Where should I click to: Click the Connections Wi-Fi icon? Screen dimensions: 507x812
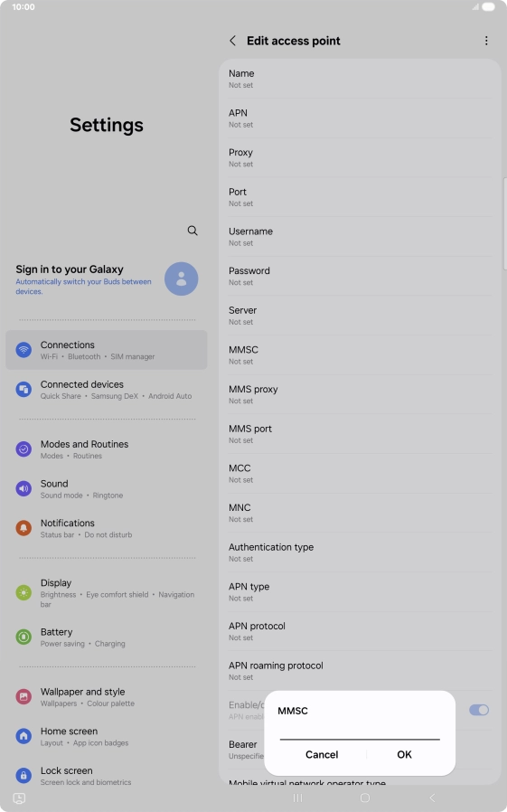coord(23,350)
